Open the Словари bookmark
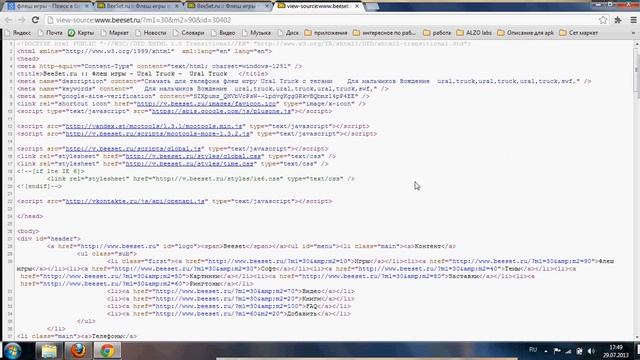 (188, 33)
